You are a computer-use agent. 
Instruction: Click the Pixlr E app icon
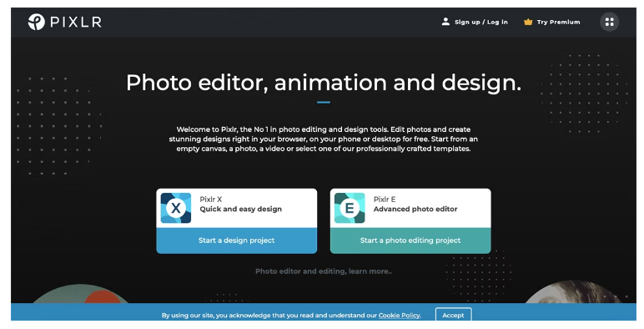pos(350,208)
